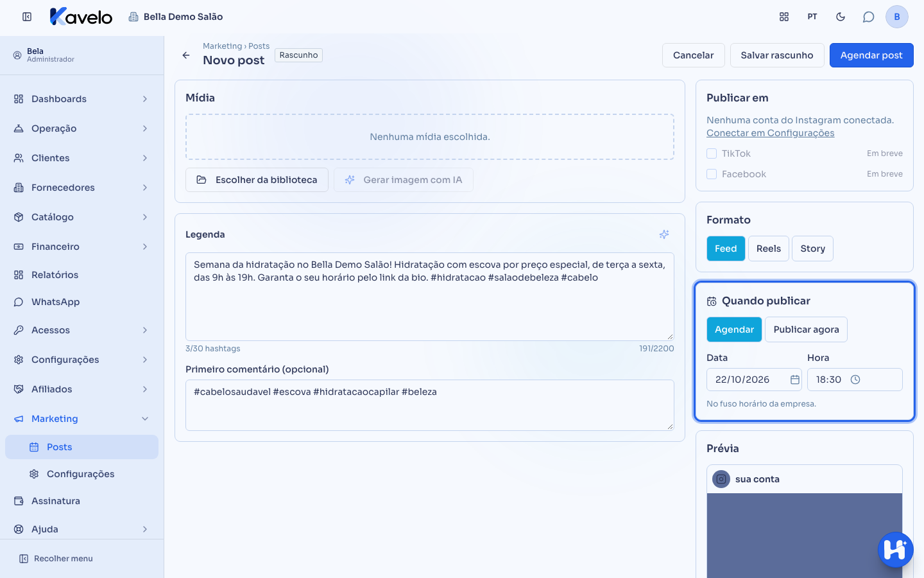
Task: Expand the Financeiro section
Action: coord(82,247)
